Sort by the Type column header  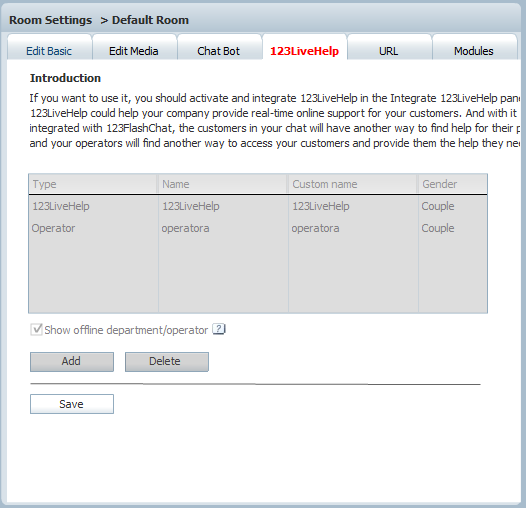(x=93, y=184)
